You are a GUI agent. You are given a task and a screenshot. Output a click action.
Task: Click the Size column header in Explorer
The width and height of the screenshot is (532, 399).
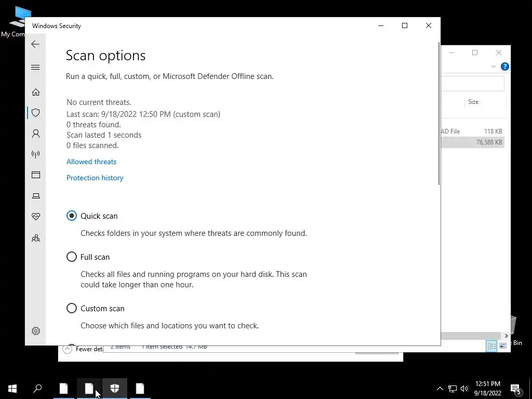485,102
